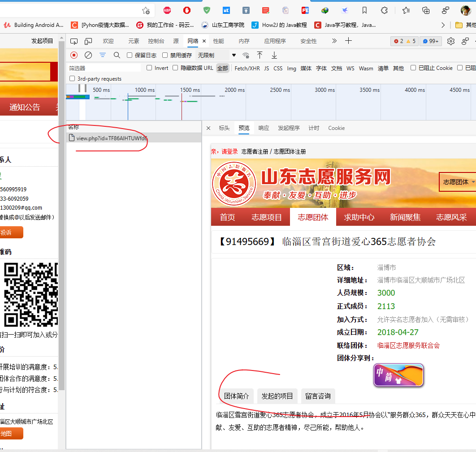Image resolution: width=476 pixels, height=452 pixels.
Task: Open DevTools settings gear
Action: (451, 41)
